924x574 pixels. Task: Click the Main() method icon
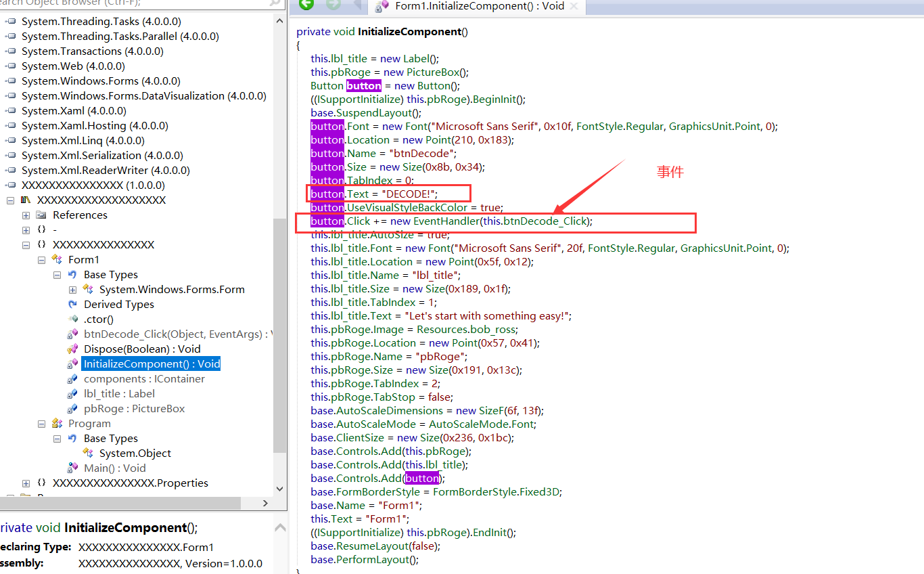[x=72, y=468]
